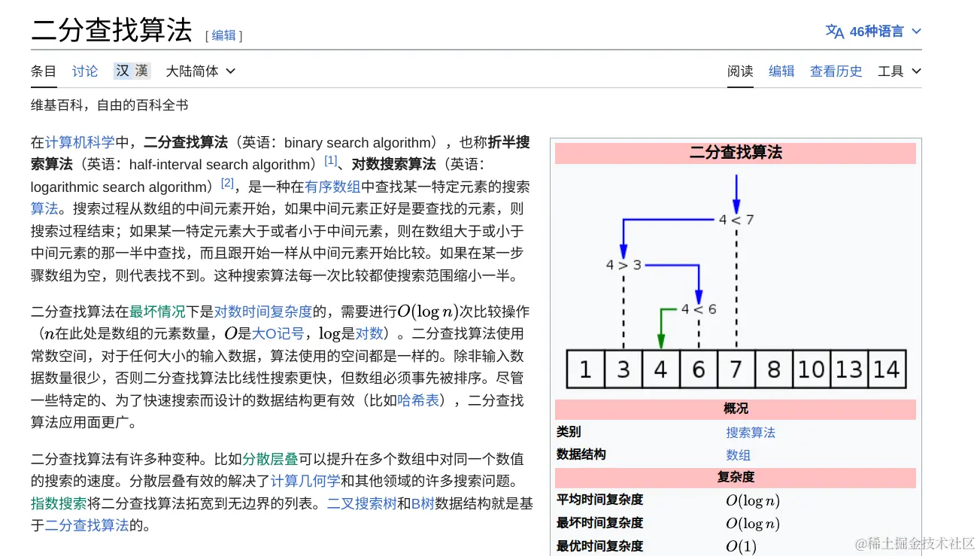Click the 算法 link in the first paragraph
980x556 pixels.
pos(44,208)
